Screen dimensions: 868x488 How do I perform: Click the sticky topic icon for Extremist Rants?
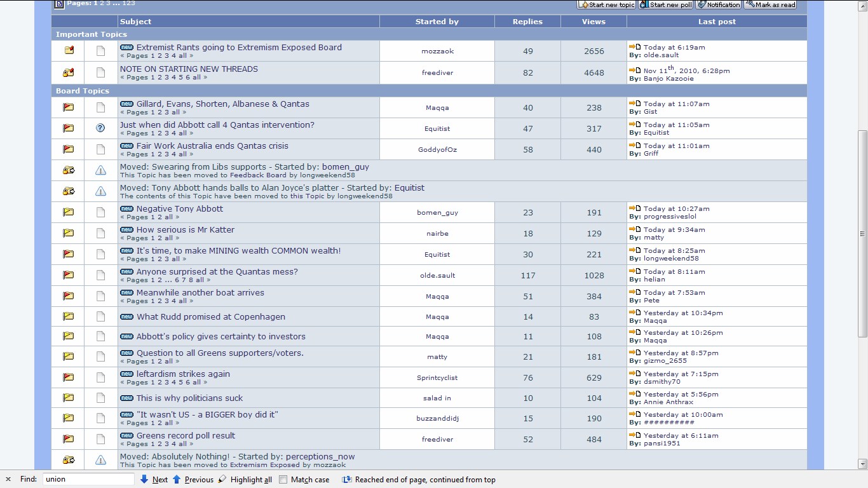point(69,51)
